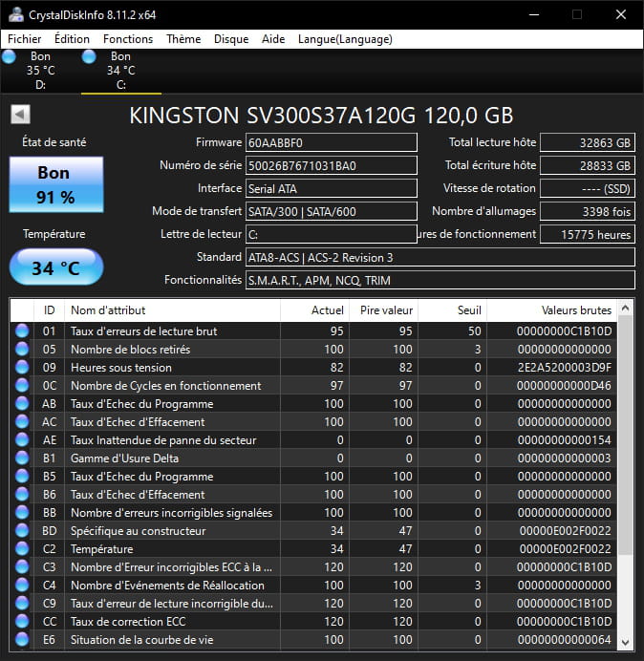Image resolution: width=644 pixels, height=661 pixels.
Task: Click status orb for attribute 01
Action: [x=22, y=330]
